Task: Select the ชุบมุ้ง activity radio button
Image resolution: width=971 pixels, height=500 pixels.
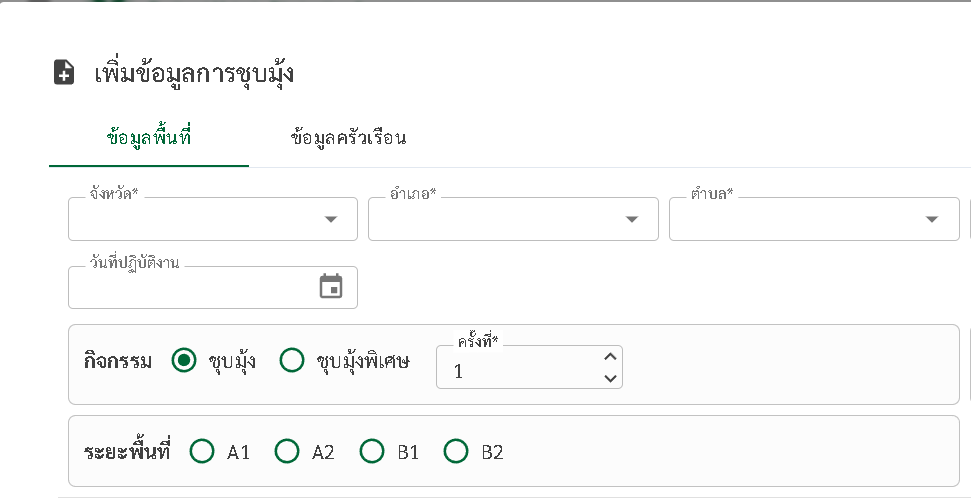Action: tap(184, 360)
